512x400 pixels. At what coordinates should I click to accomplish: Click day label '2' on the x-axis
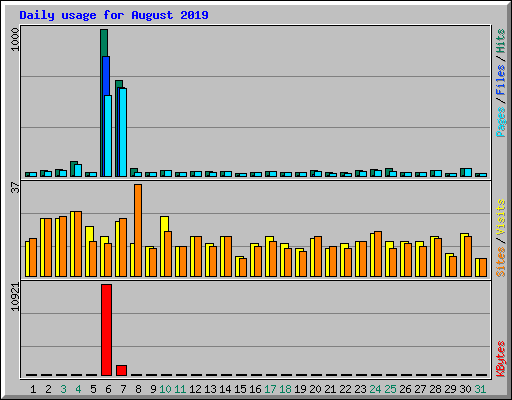click(x=48, y=389)
